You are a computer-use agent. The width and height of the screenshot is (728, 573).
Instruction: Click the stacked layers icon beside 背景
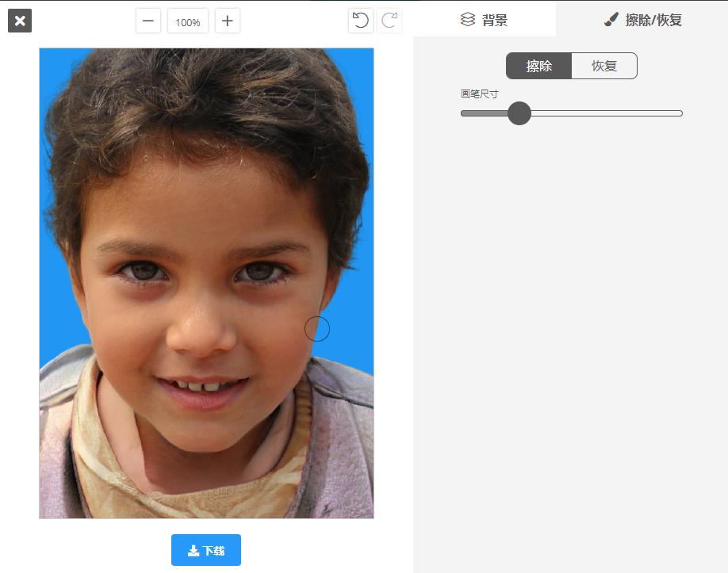pos(468,19)
